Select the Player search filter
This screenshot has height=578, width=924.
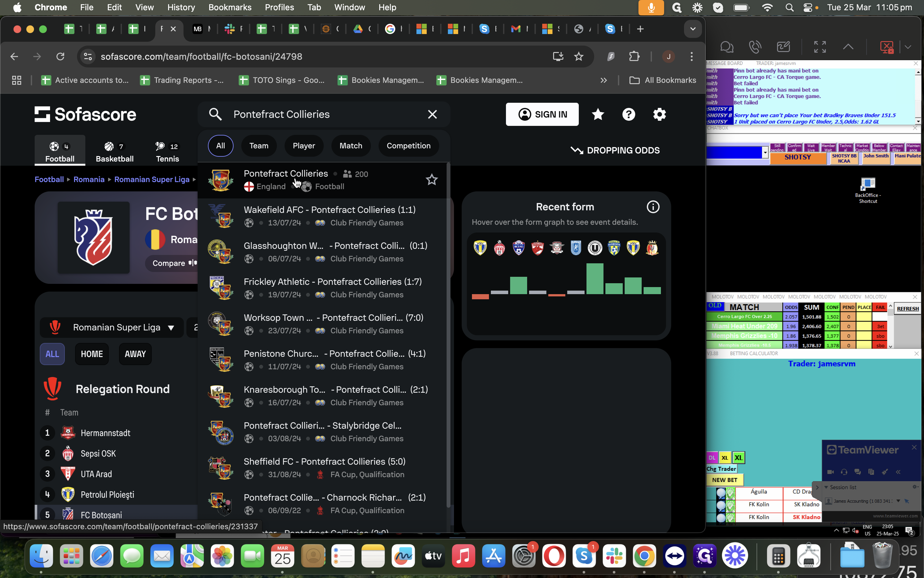[x=304, y=146]
